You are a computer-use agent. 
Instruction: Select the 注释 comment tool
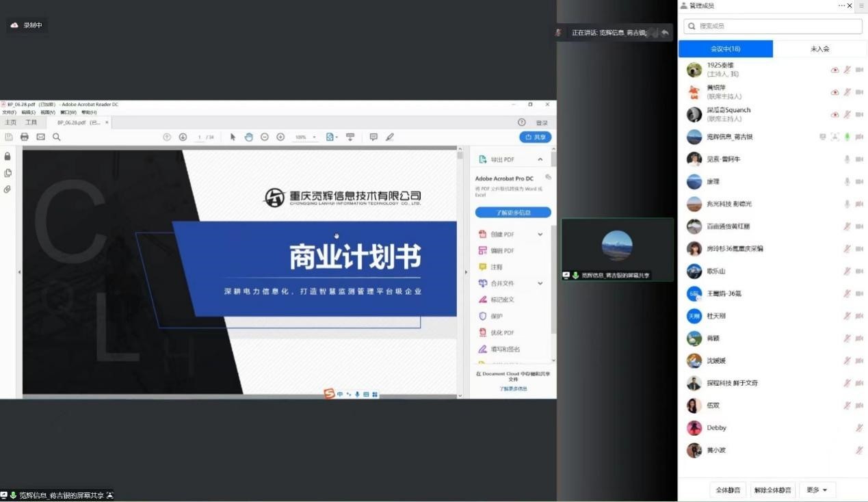[497, 267]
